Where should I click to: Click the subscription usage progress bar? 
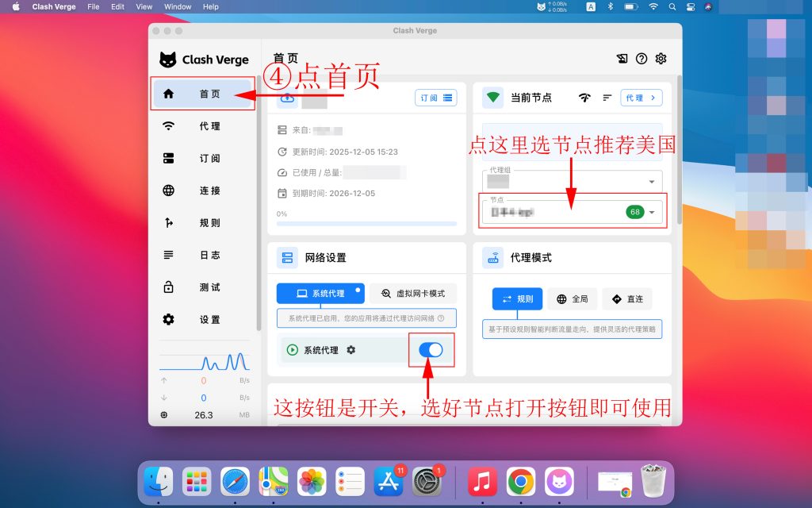click(366, 224)
